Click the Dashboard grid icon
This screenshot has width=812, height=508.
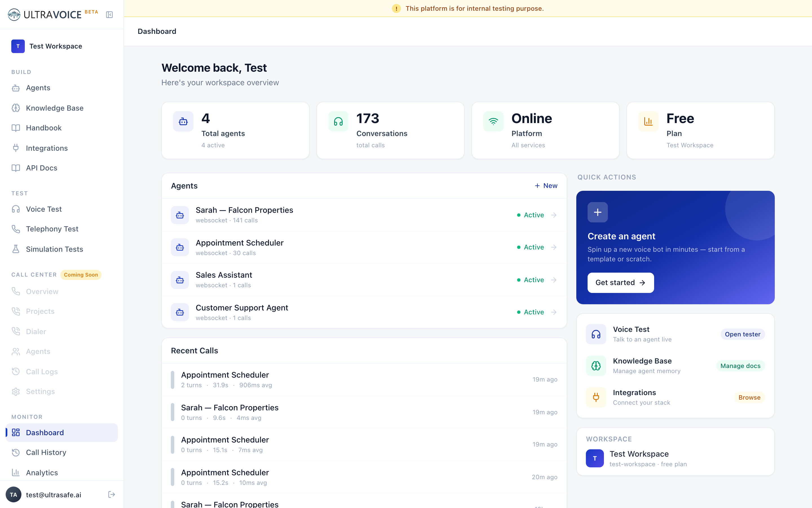[16, 432]
